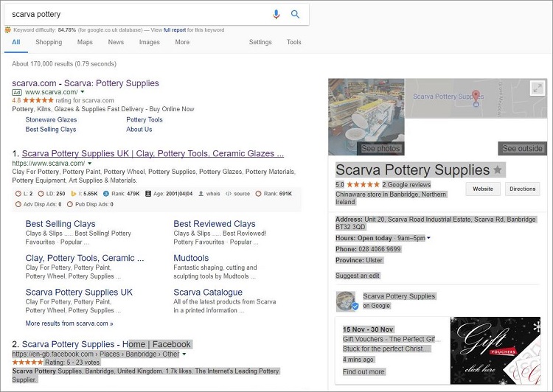This screenshot has width=553, height=392.
Task: Click See photos on store image
Action: coord(380,148)
